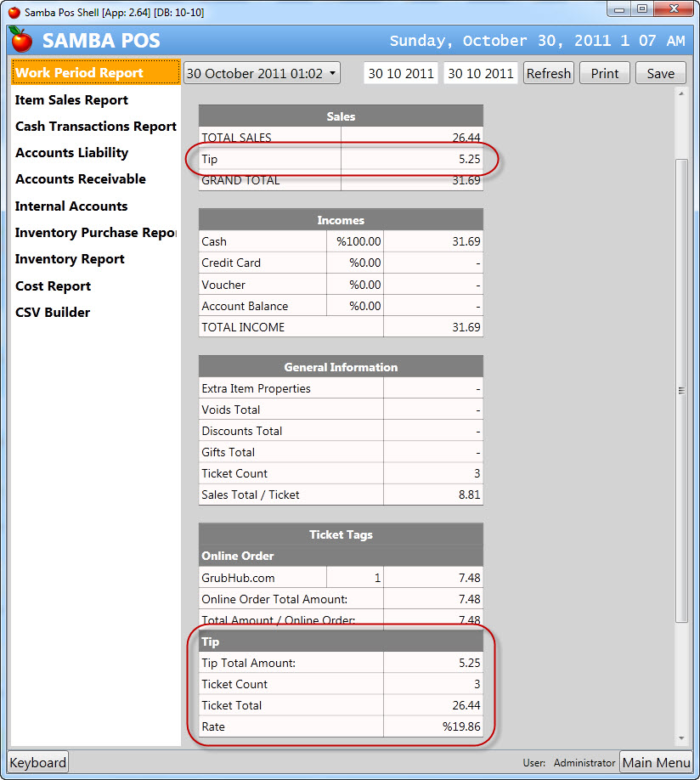Image resolution: width=700 pixels, height=780 pixels.
Task: Click the Samba POS apple logo
Action: [20, 39]
